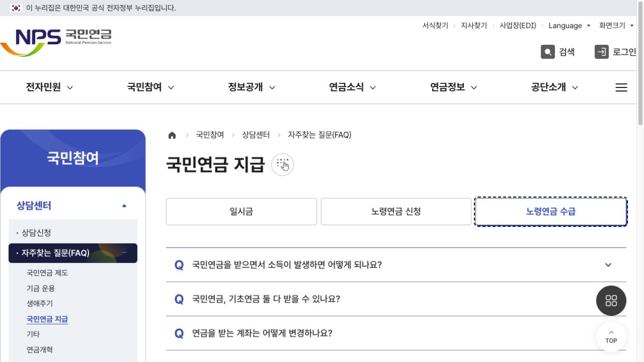644x362 pixels.
Task: Select the 노령연금 신청 tab
Action: [396, 212]
